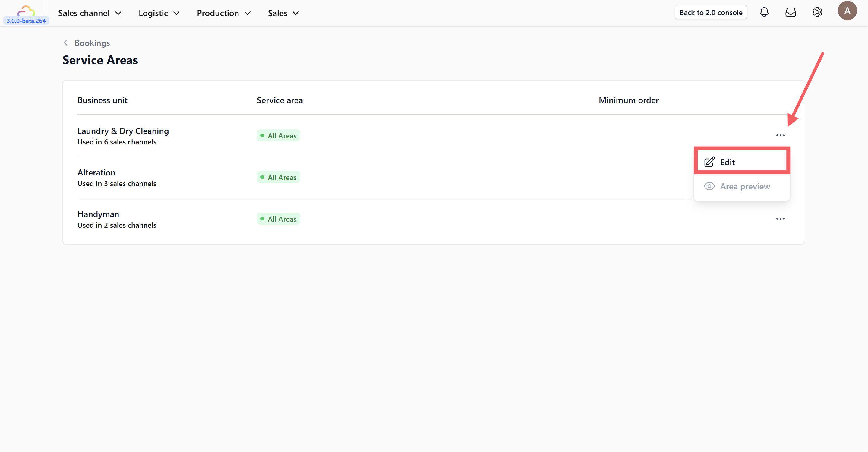Click Back to 2.0 console button
The image size is (868, 452).
tap(711, 12)
